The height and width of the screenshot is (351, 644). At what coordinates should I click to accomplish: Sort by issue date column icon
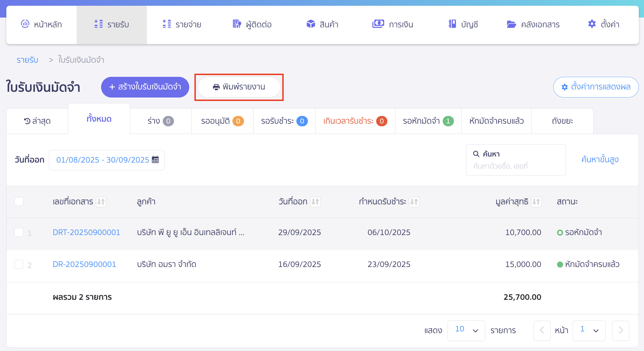point(315,202)
